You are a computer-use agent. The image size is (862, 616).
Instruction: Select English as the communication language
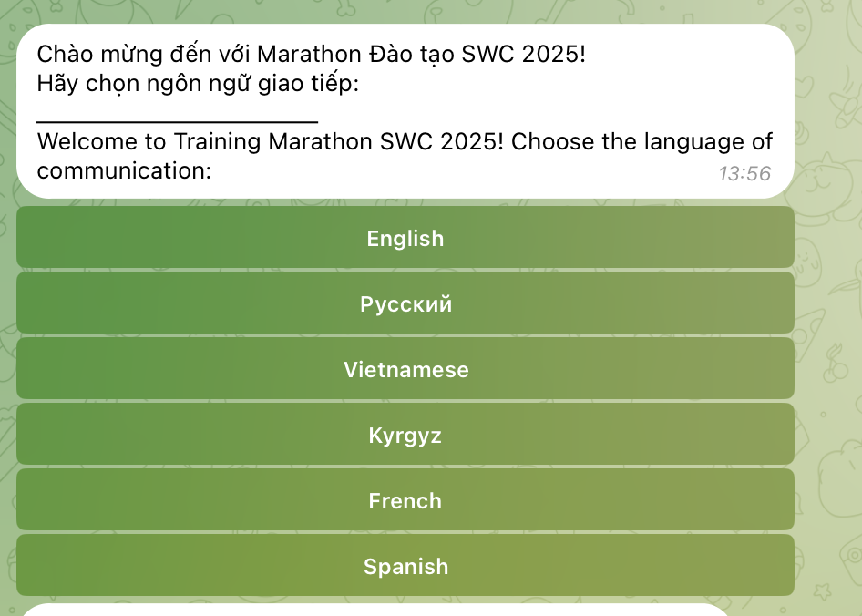coord(405,238)
